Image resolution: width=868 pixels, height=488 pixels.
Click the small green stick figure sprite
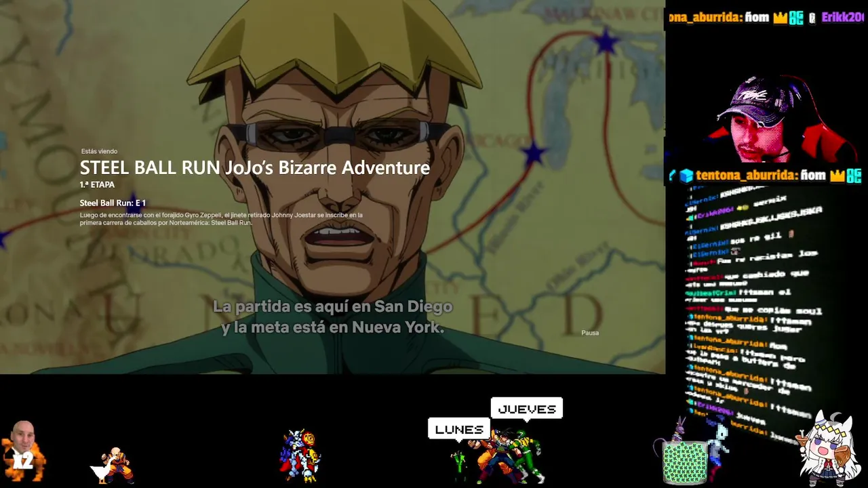pos(459,466)
